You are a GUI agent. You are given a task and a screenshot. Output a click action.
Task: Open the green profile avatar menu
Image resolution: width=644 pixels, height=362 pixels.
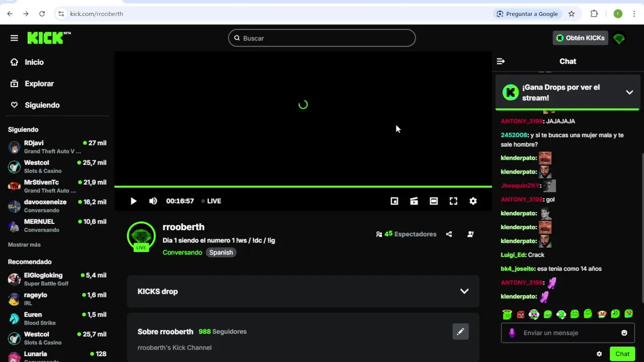(619, 38)
